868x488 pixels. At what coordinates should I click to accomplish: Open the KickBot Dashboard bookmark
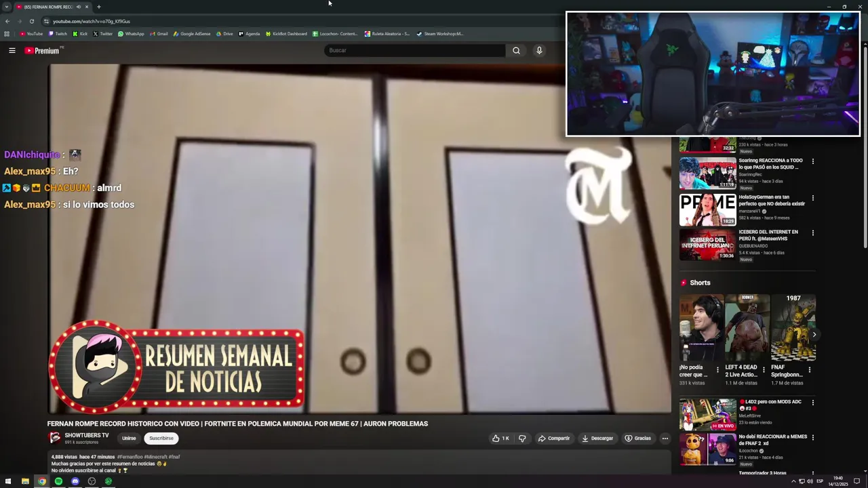click(286, 34)
